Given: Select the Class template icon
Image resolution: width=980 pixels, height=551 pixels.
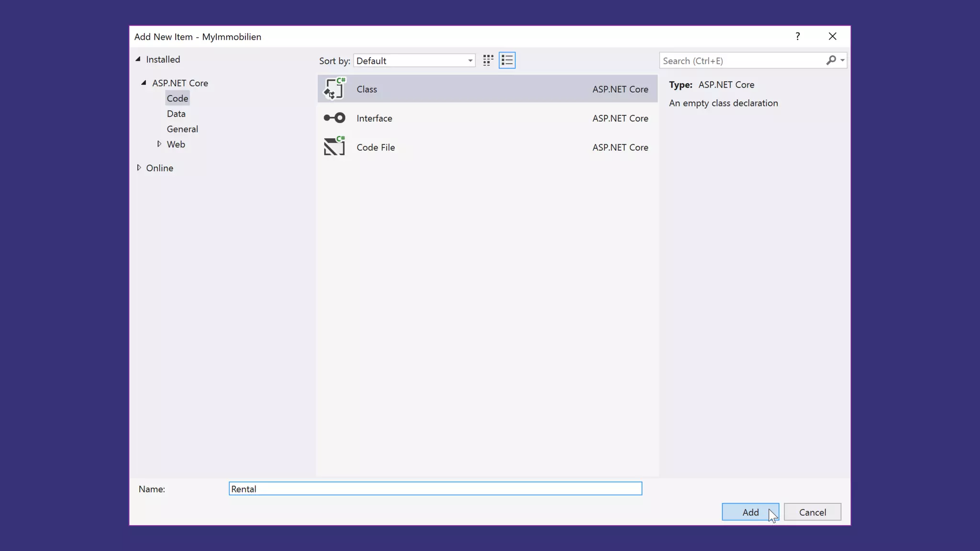Looking at the screenshot, I should click(334, 89).
